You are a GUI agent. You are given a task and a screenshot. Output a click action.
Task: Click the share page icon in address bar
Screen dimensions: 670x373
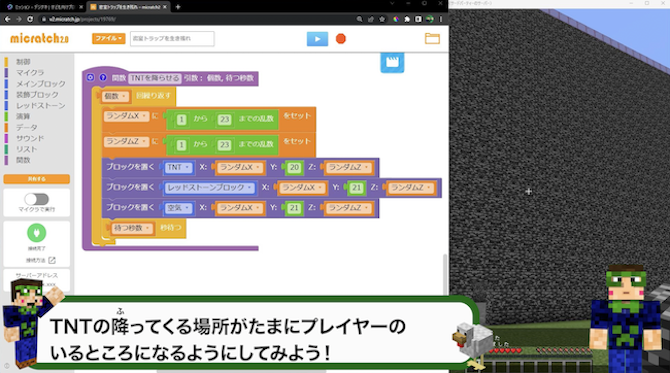click(370, 19)
